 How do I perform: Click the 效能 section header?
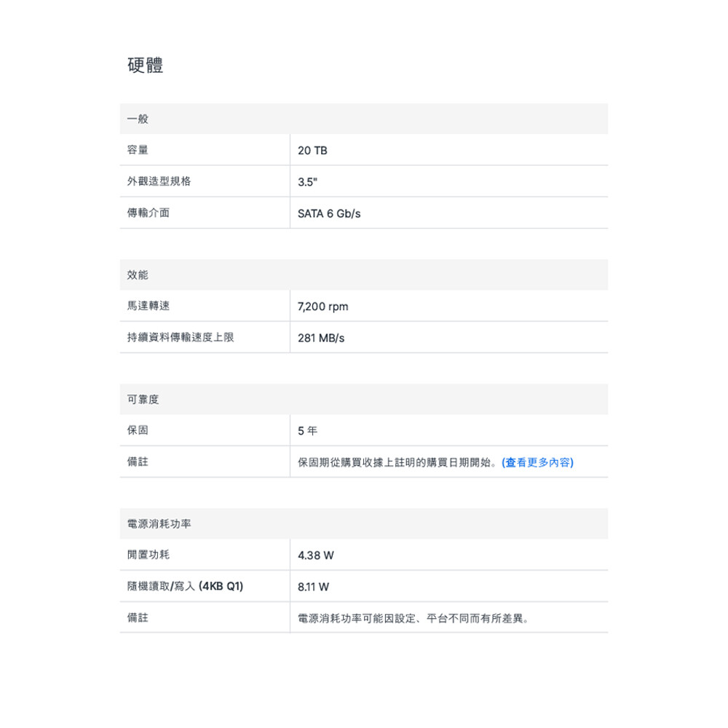pyautogui.click(x=138, y=274)
